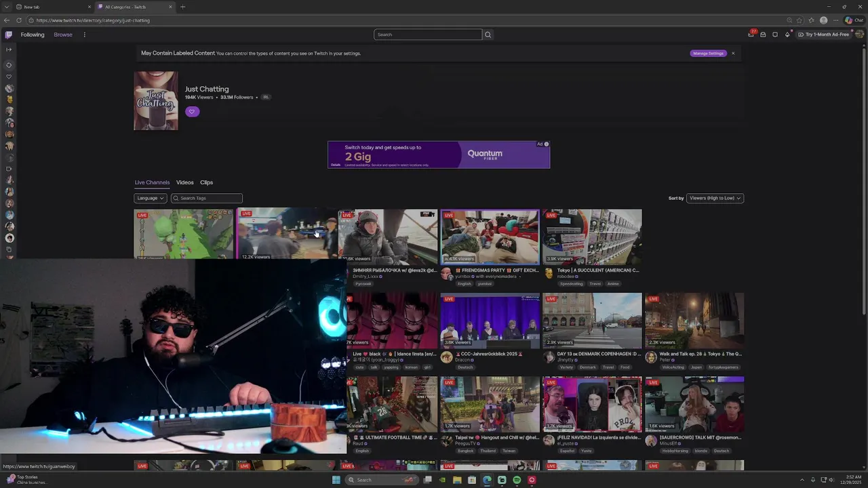
Task: Expand the Twitch sidebar with the arrow icon
Action: click(x=9, y=49)
